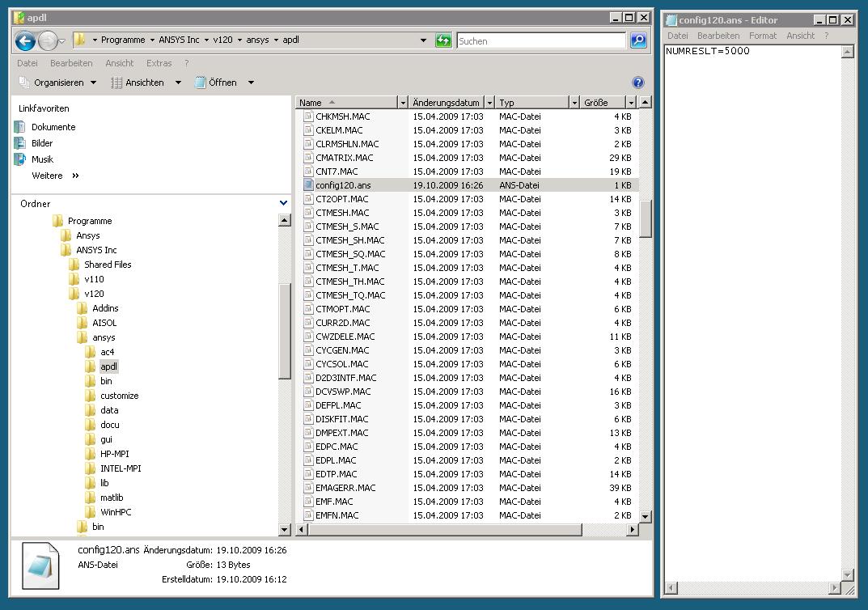The width and height of the screenshot is (868, 610).
Task: Select the DISKFIT.MAC file icon
Action: (308, 419)
